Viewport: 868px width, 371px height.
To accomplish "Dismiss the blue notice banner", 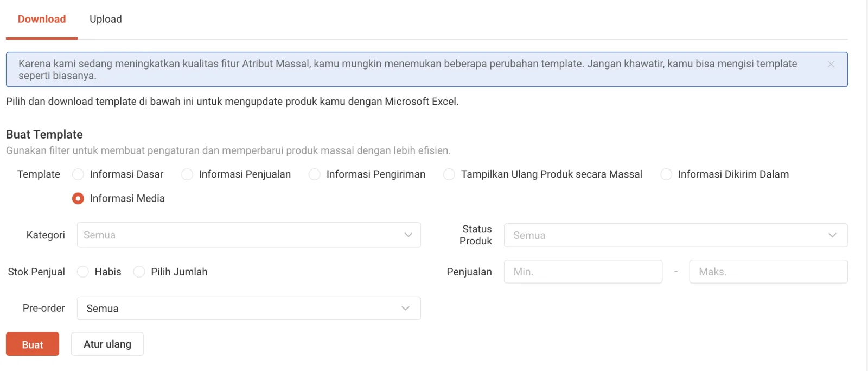I will [831, 64].
